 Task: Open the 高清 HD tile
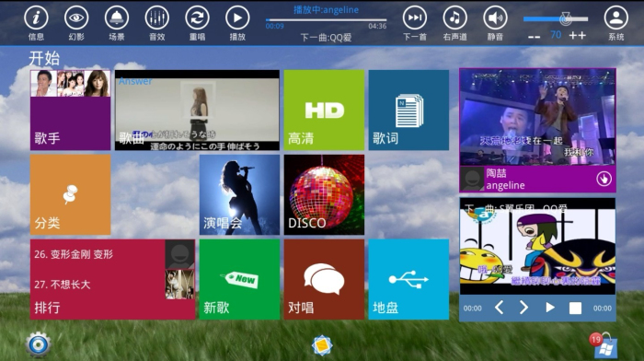click(x=324, y=110)
